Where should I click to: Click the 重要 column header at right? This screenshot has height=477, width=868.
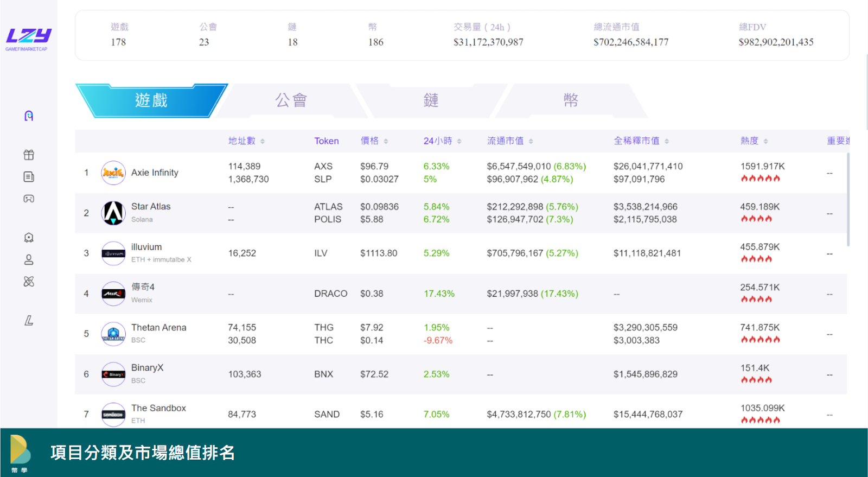[838, 141]
